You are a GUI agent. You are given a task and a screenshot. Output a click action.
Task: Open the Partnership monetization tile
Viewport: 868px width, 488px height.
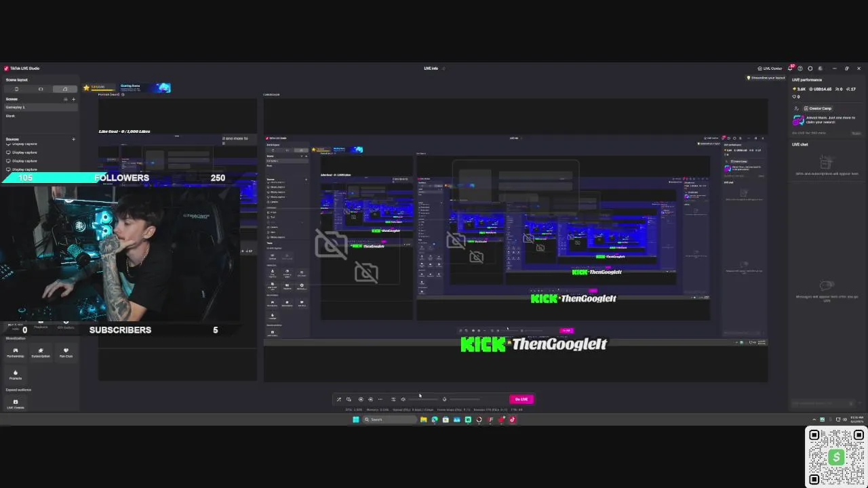[16, 352]
